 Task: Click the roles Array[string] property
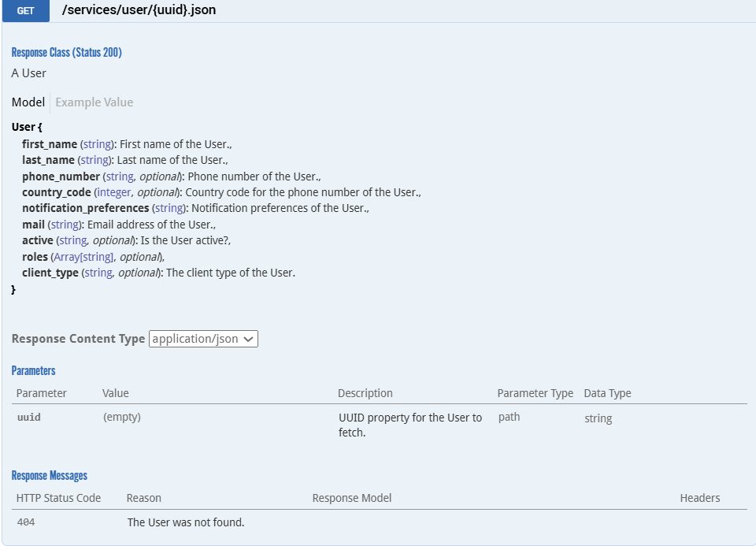(83, 257)
